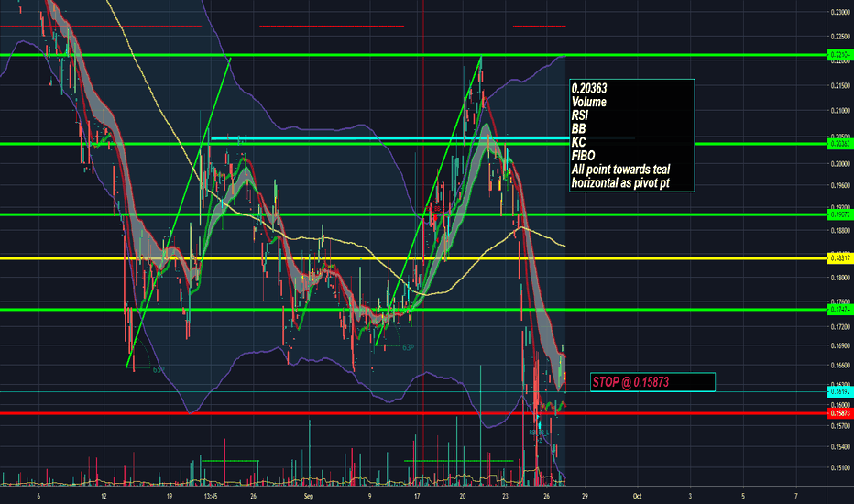Viewport: 854px width, 504px height.
Task: Click the 0.17200 price axis value
Action: click(840, 327)
